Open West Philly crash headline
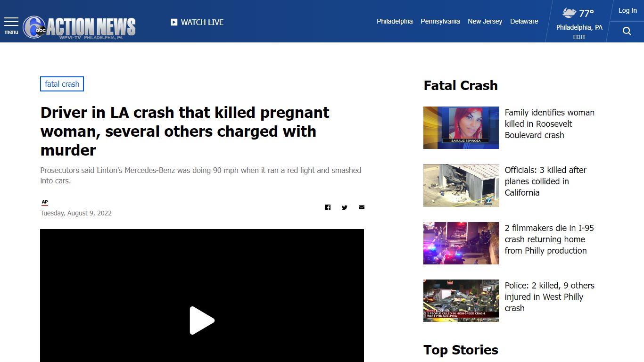 tap(550, 297)
